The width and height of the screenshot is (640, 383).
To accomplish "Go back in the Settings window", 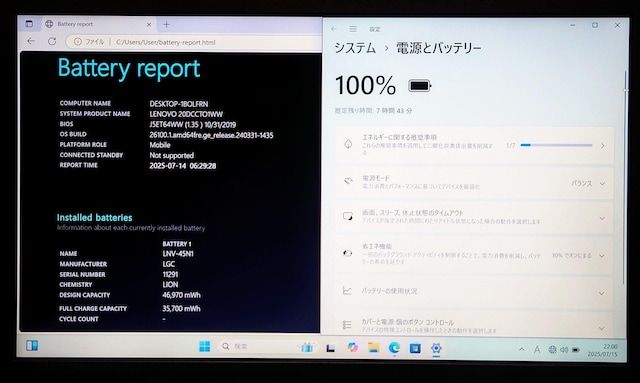I will (334, 29).
